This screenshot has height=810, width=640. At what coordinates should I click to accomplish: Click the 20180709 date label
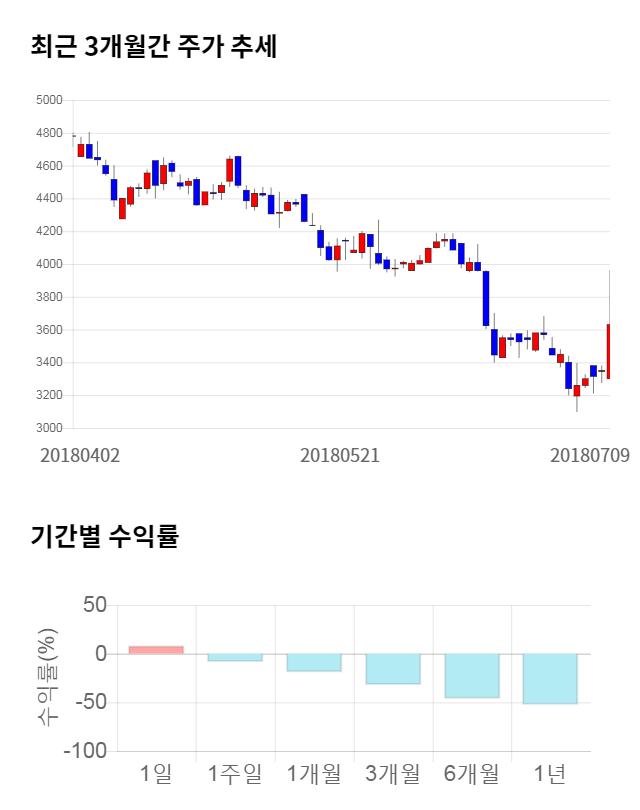[590, 455]
